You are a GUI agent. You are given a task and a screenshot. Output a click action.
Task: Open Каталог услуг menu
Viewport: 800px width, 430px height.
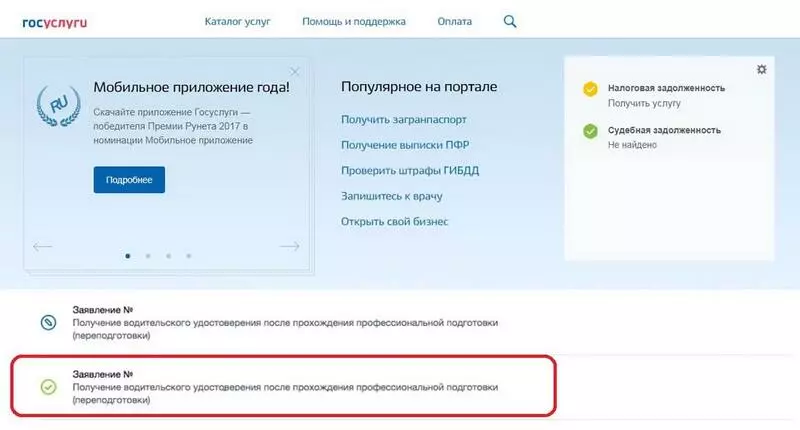tap(237, 21)
